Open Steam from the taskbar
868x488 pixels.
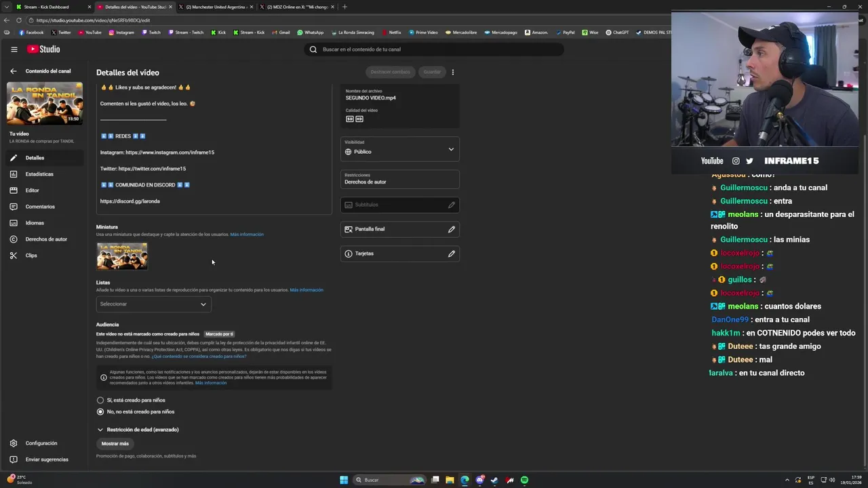point(494,480)
